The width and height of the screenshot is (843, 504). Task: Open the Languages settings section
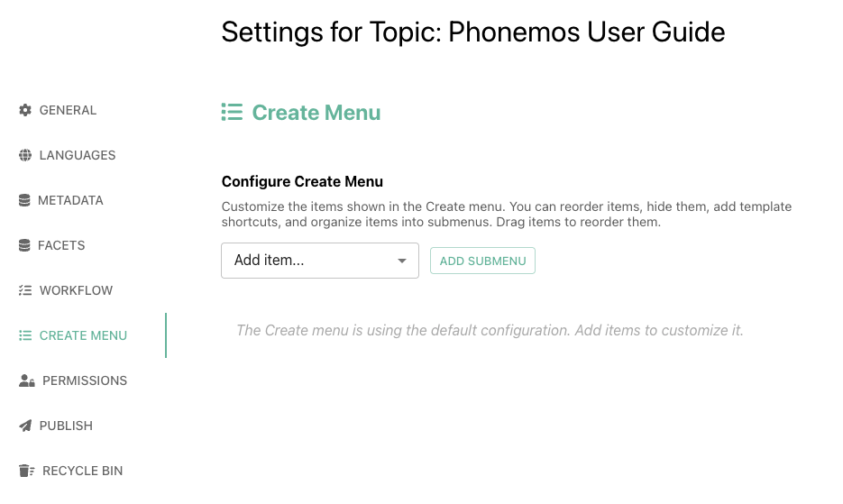click(78, 155)
